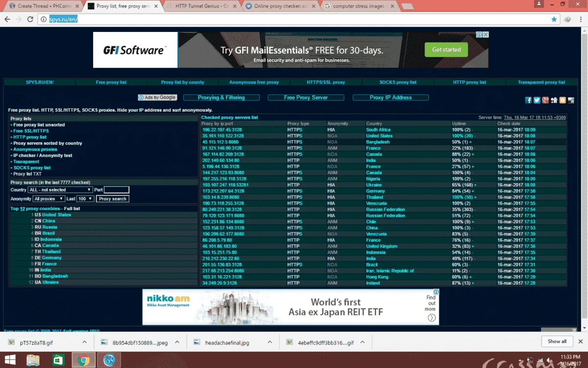The width and height of the screenshot is (588, 368).
Task: Open the Anonymity dropdown set to All proxies
Action: [49, 199]
